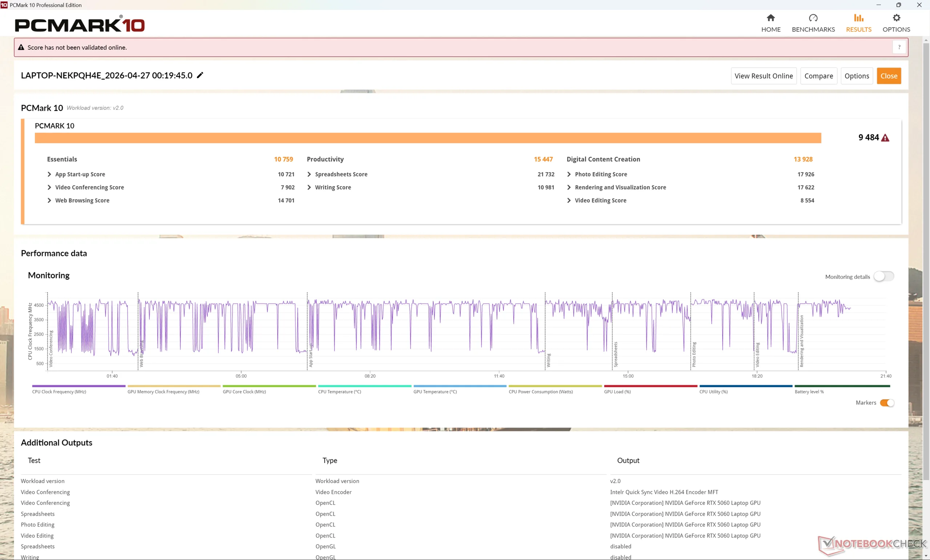Screen dimensions: 930x560
Task: Expand the App Start-up Score row
Action: 49,174
